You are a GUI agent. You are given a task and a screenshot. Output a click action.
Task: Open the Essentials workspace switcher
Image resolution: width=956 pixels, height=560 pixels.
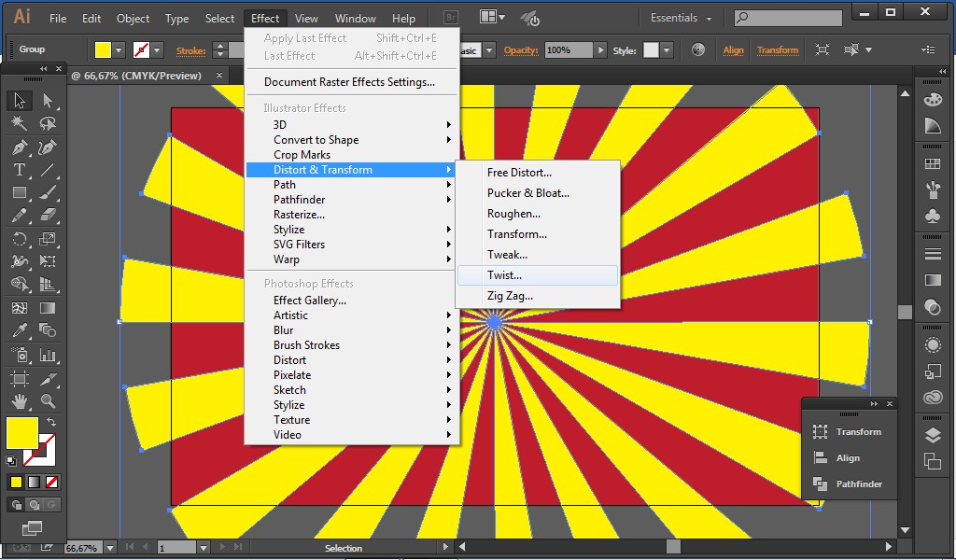tap(679, 17)
